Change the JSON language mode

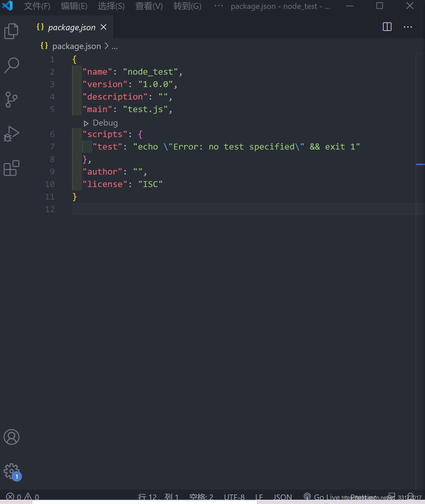click(x=283, y=497)
